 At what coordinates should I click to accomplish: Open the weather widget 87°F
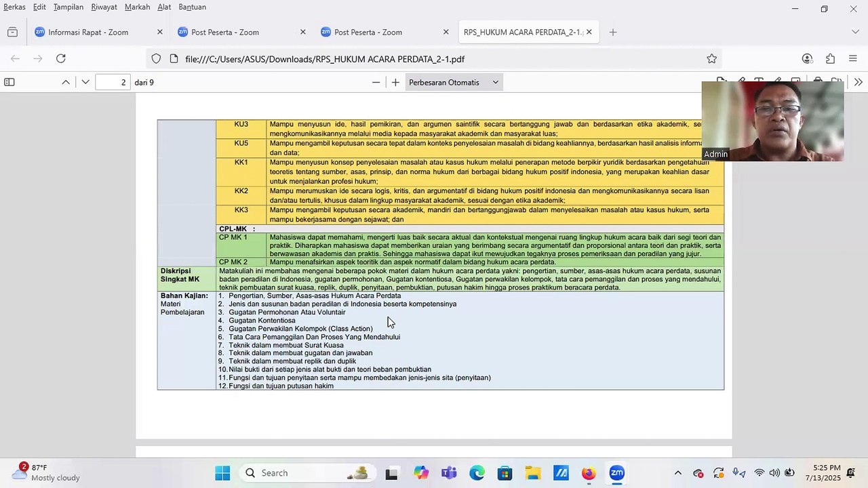click(46, 472)
